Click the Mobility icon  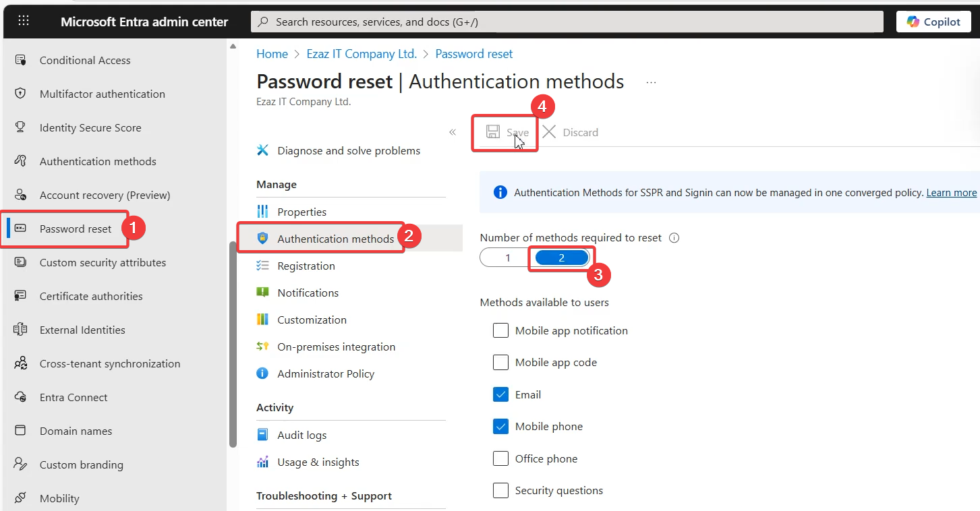tap(20, 498)
